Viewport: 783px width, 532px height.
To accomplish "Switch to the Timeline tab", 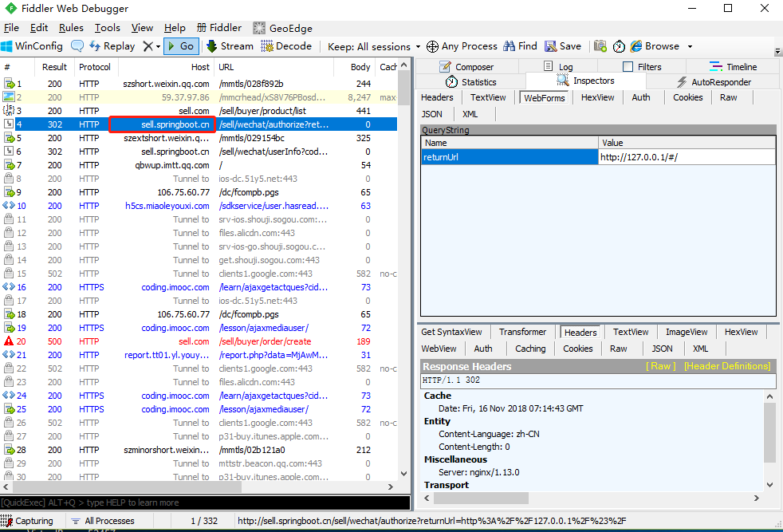I will click(x=733, y=66).
